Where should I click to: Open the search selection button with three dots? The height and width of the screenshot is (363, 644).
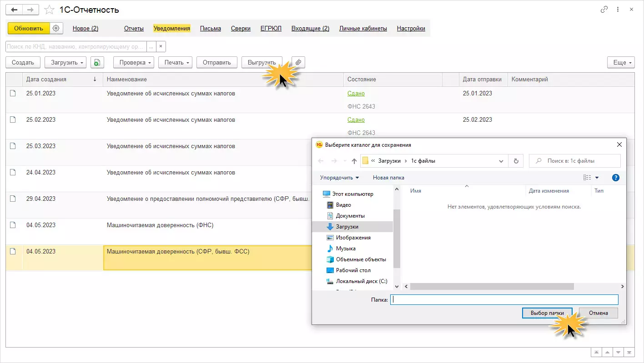tap(151, 46)
